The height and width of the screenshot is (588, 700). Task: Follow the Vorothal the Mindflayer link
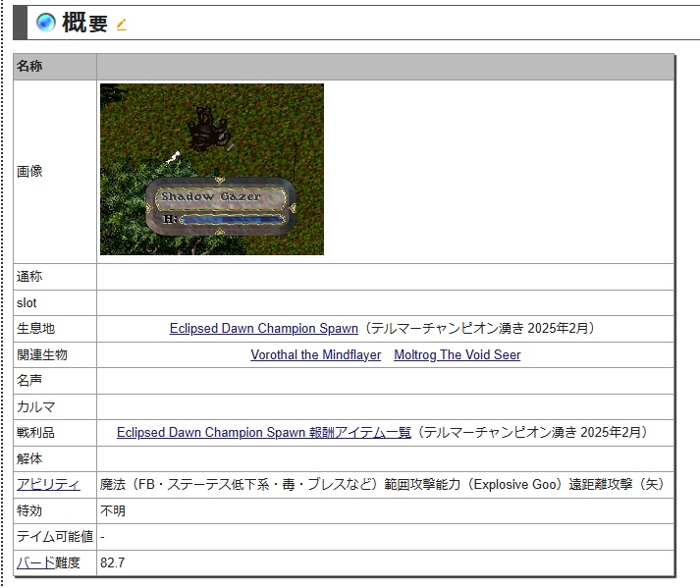[315, 355]
